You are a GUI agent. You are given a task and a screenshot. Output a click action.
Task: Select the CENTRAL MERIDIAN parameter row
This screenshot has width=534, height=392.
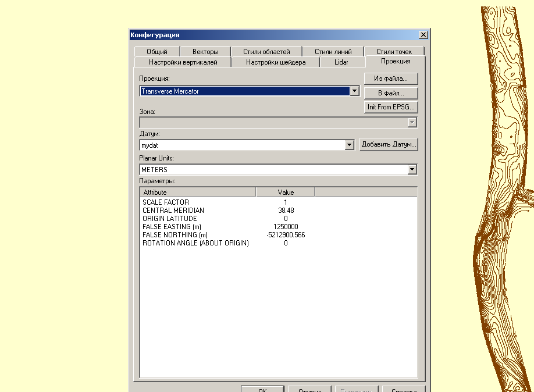pos(173,211)
